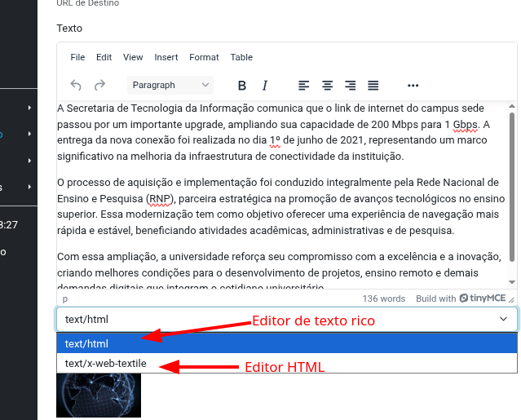Center align the text
The height and width of the screenshot is (420, 521).
click(x=327, y=86)
